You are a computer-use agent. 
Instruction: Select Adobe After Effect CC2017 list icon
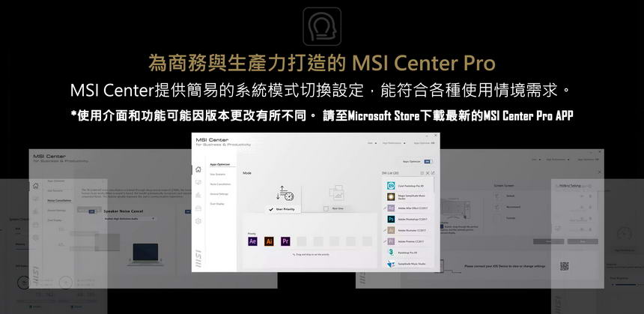(391, 208)
